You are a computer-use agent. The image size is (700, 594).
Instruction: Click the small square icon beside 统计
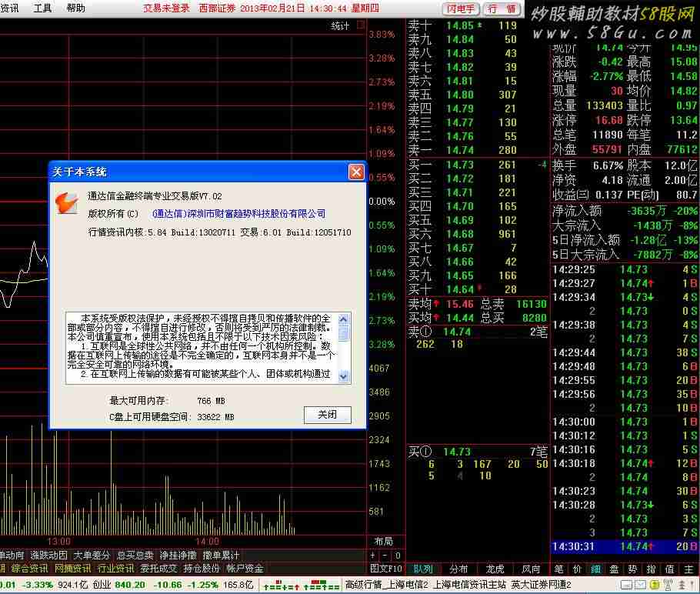coord(361,25)
